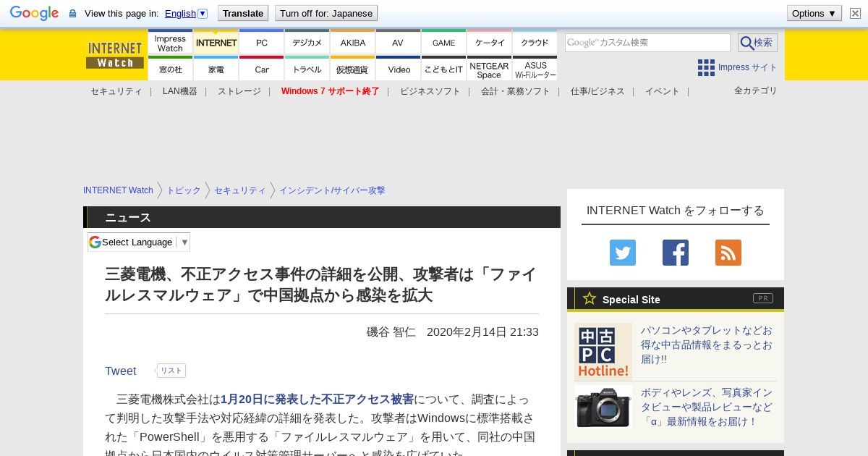The width and height of the screenshot is (868, 456).
Task: Click the Impress site grid icon
Action: click(706, 67)
